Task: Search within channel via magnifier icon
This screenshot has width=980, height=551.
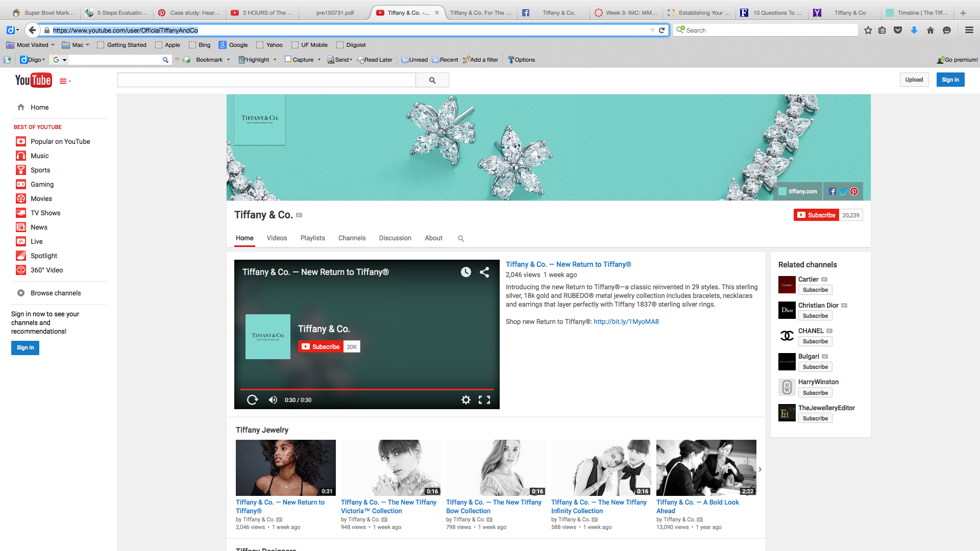Action: (461, 238)
